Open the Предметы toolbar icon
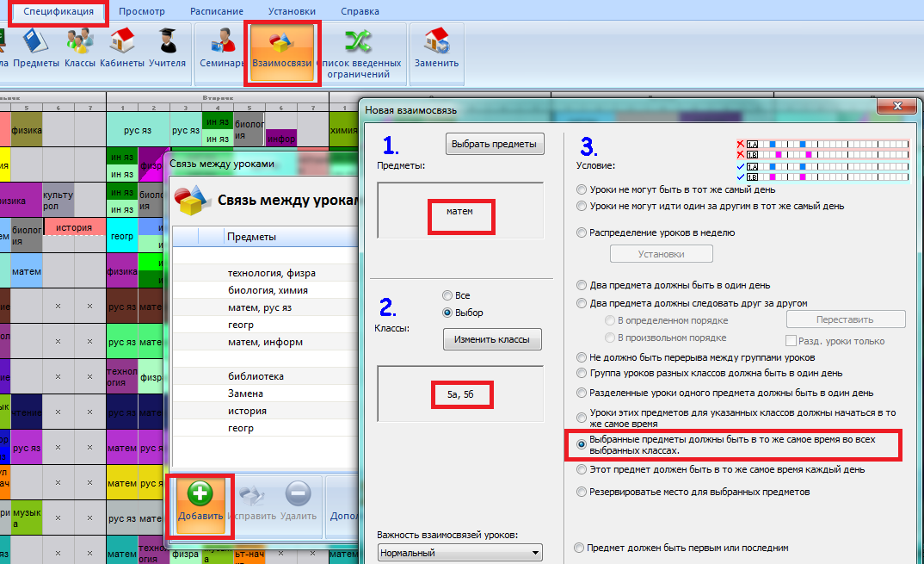 [35, 48]
